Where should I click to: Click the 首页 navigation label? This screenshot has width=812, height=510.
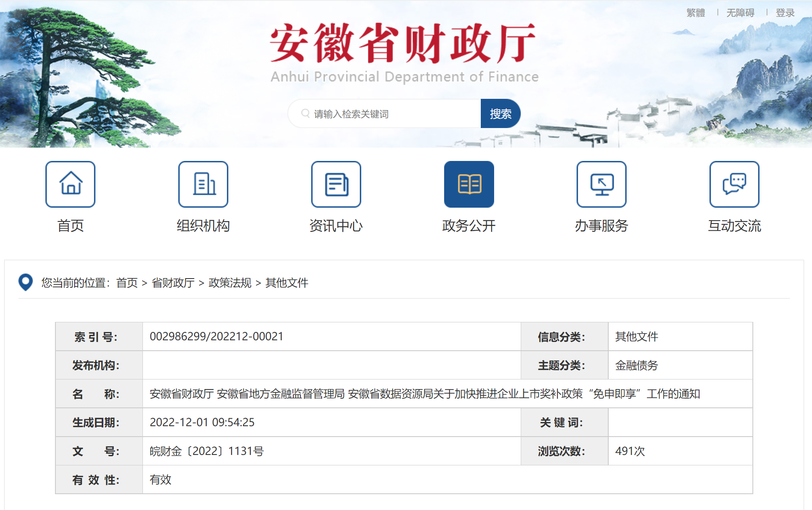70,226
